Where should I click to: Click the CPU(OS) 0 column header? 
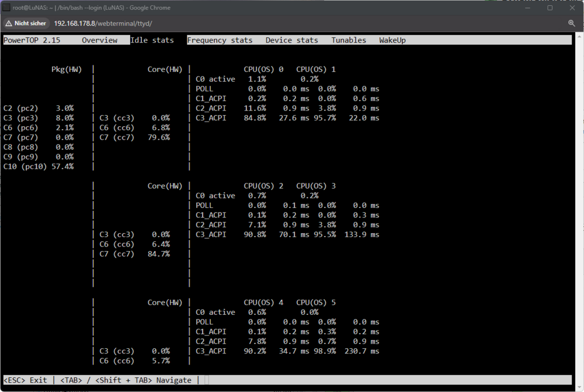(x=263, y=70)
